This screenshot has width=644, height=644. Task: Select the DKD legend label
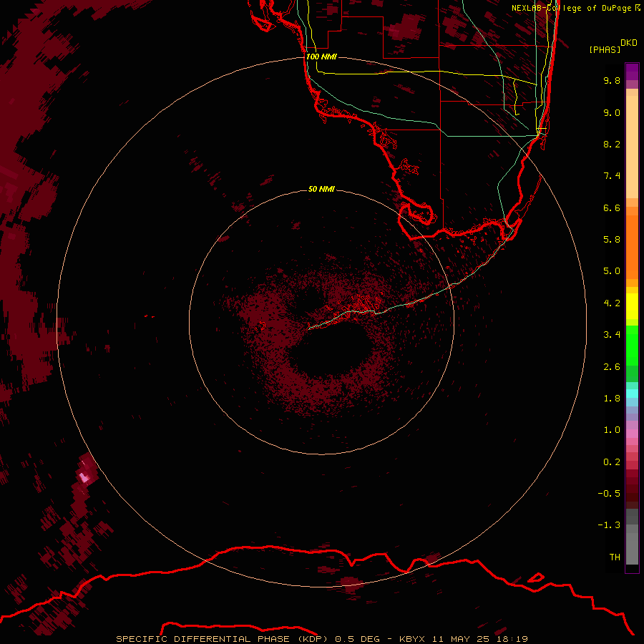pos(629,43)
